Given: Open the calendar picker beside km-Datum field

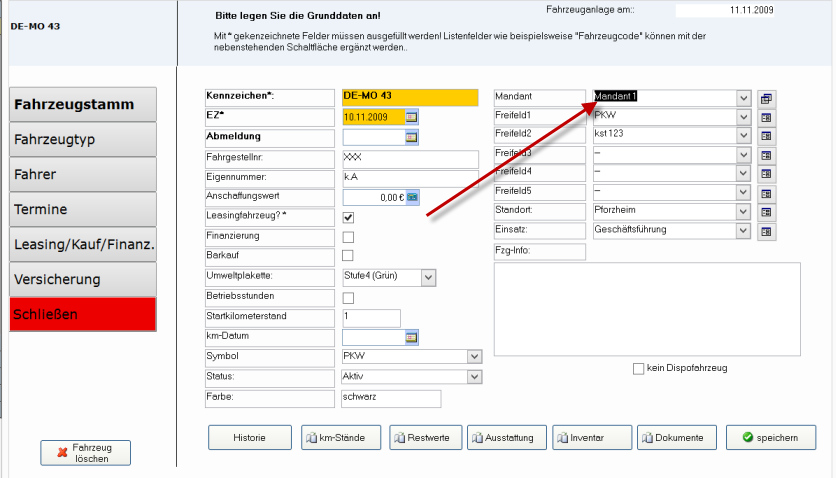Looking at the screenshot, I should [411, 337].
